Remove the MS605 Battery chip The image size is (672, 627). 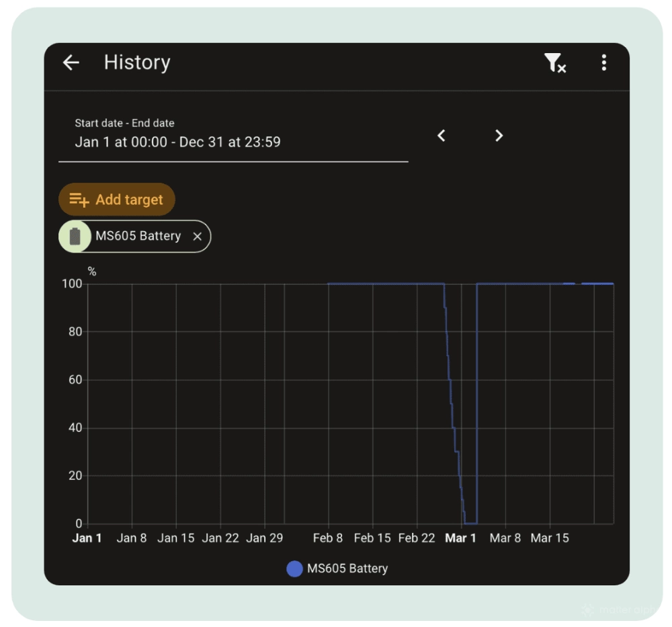[x=197, y=237]
